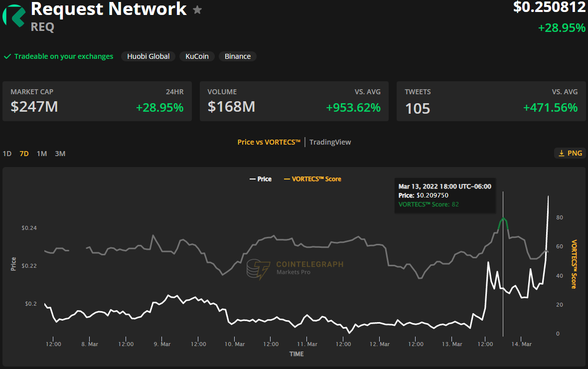Click the Request Network logo icon

pyautogui.click(x=13, y=15)
